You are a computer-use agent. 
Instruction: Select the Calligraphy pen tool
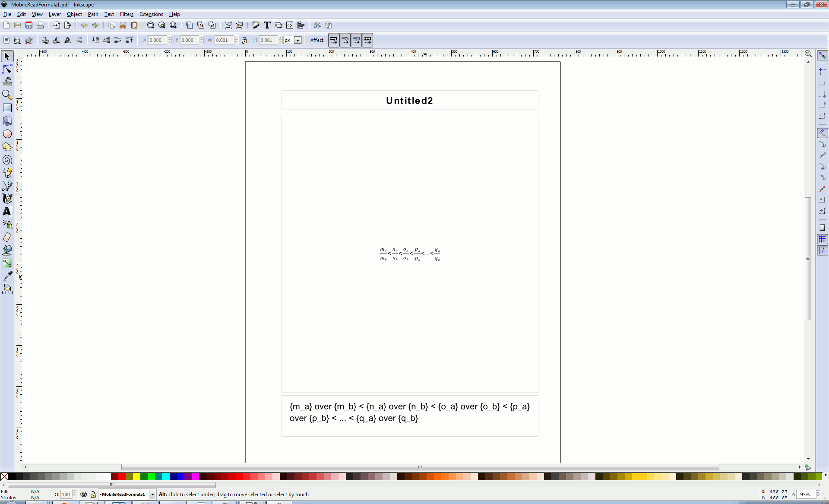[x=7, y=198]
